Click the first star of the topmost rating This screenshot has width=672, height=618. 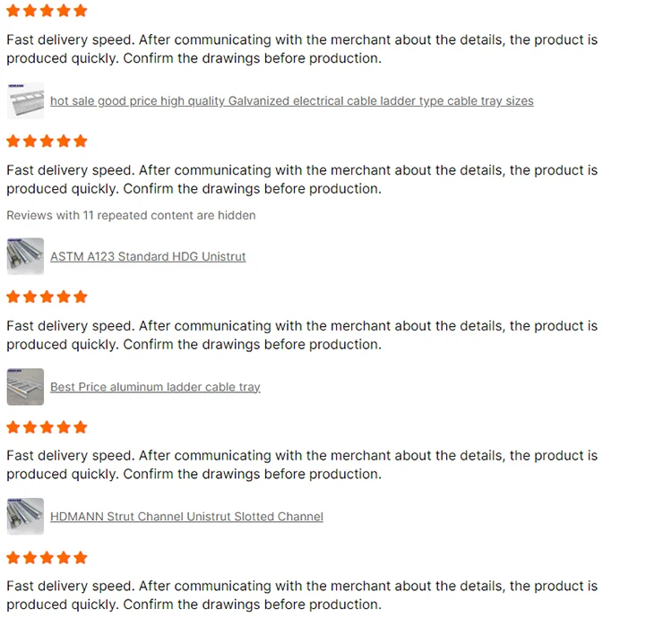tap(13, 11)
